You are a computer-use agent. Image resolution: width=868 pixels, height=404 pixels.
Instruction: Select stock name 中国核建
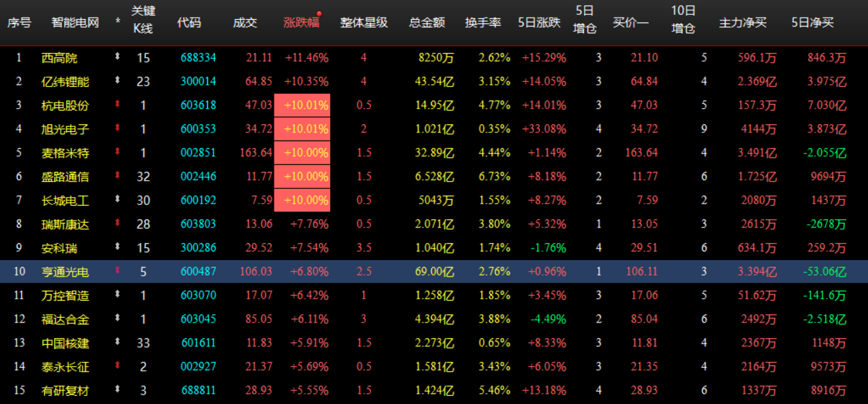click(x=65, y=343)
